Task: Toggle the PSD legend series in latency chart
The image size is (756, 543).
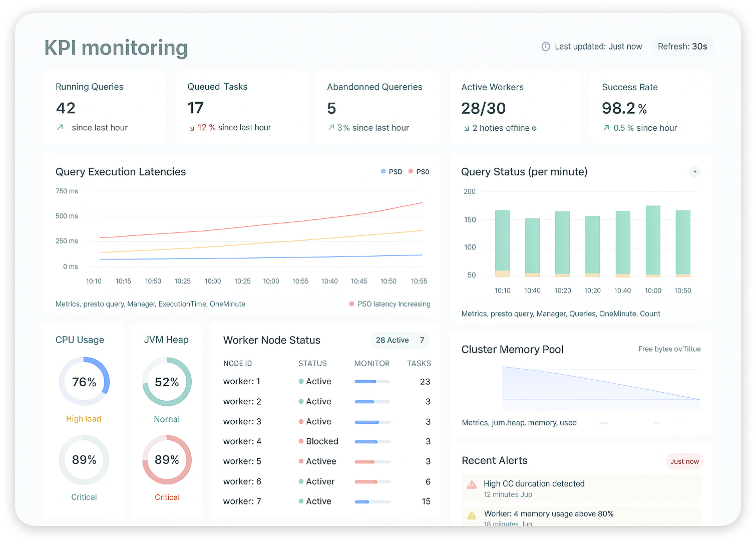Action: point(392,172)
